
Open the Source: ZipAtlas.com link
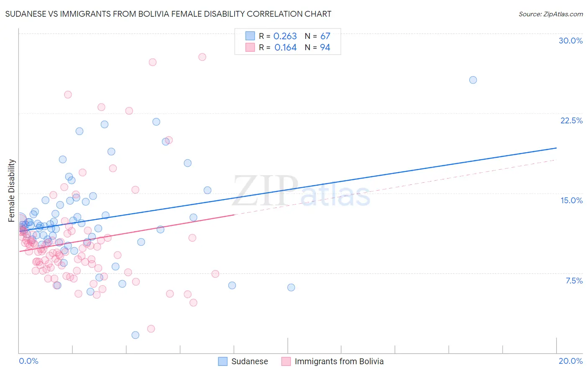[551, 14]
